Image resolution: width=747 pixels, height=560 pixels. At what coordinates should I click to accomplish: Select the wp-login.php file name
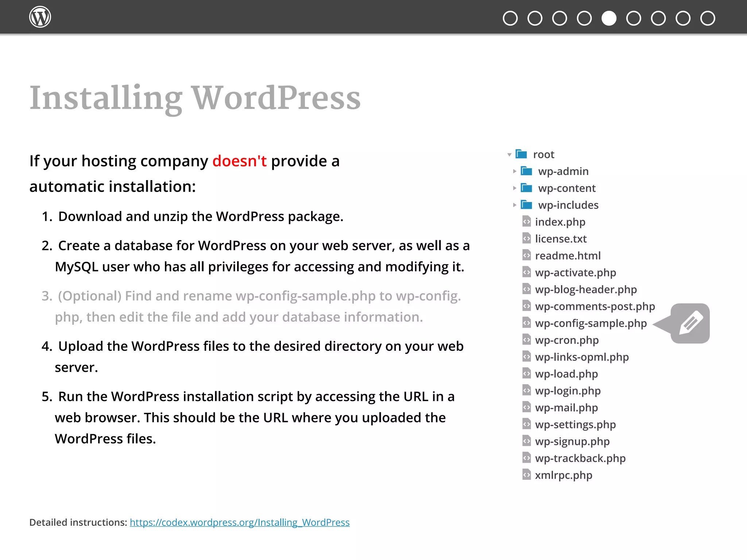point(568,391)
